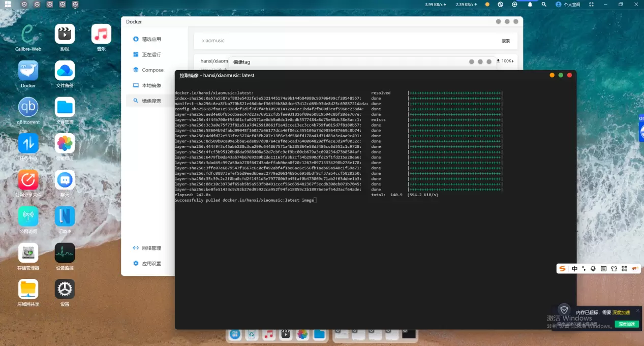644x346 pixels.
Task: Open the Docker desktop icon
Action: tap(28, 71)
